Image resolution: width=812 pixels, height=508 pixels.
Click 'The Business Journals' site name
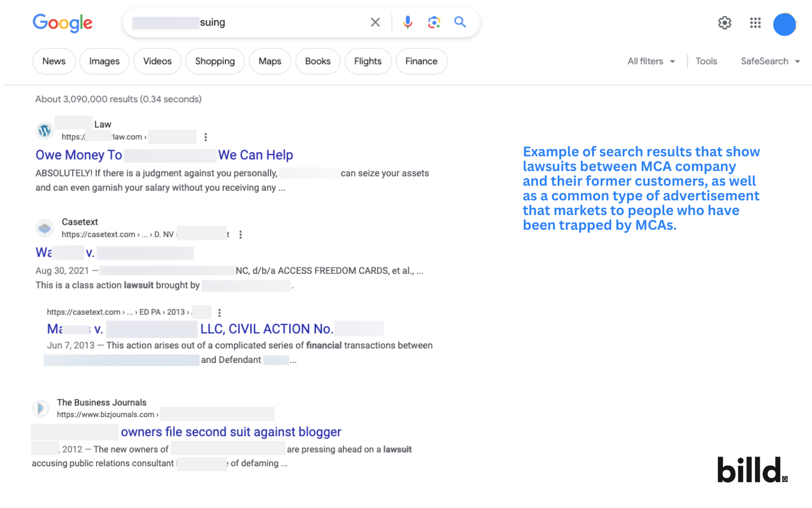(x=101, y=402)
